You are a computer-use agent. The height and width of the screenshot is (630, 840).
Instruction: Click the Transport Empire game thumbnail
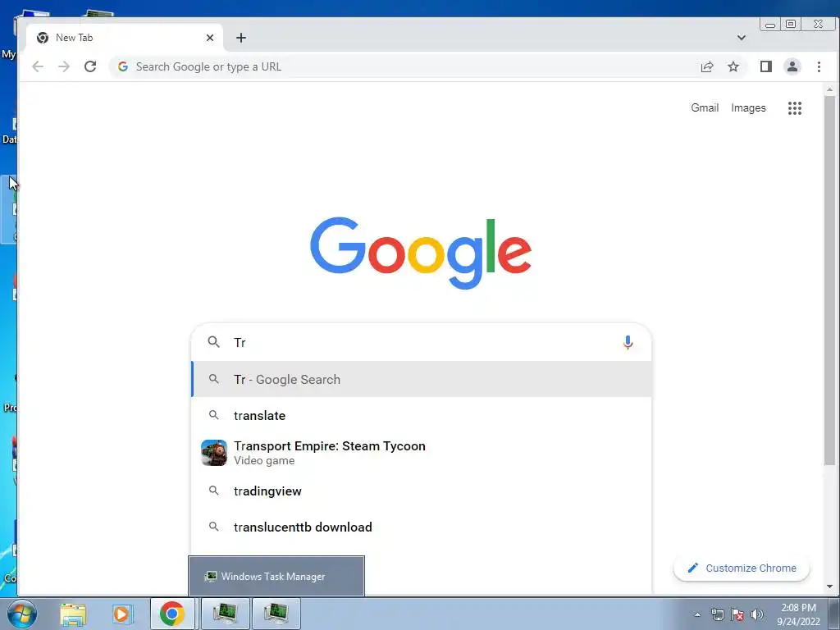pos(214,453)
